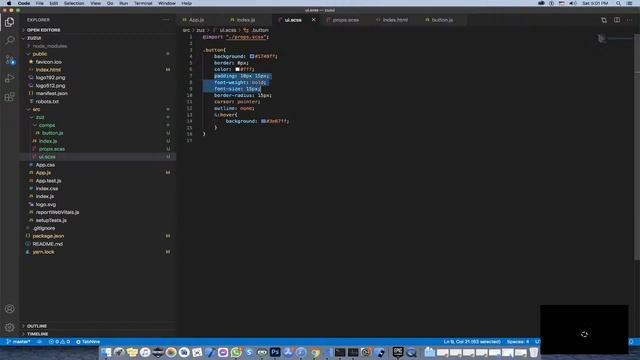Viewport: 640px width, 360px height.
Task: Open the Extensions view
Action: pos(9,97)
